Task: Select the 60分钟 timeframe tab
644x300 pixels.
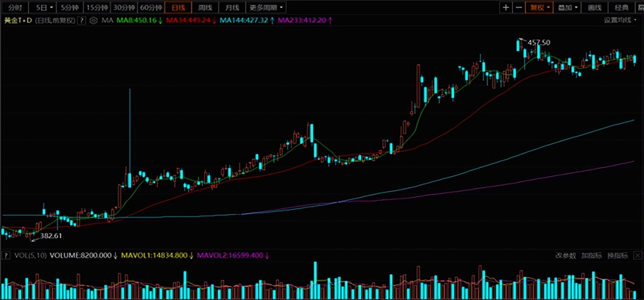Action: (x=151, y=7)
